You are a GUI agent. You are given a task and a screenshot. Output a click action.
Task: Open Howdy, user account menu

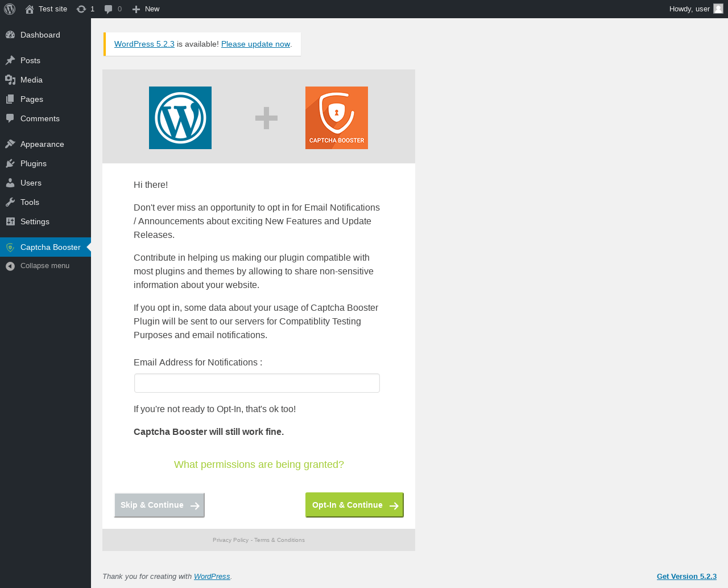pyautogui.click(x=696, y=9)
